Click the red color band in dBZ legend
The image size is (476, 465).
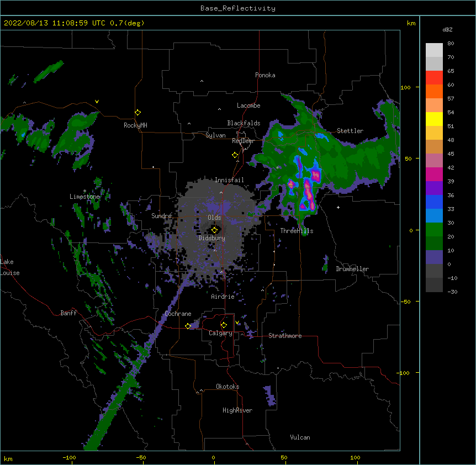(434, 78)
